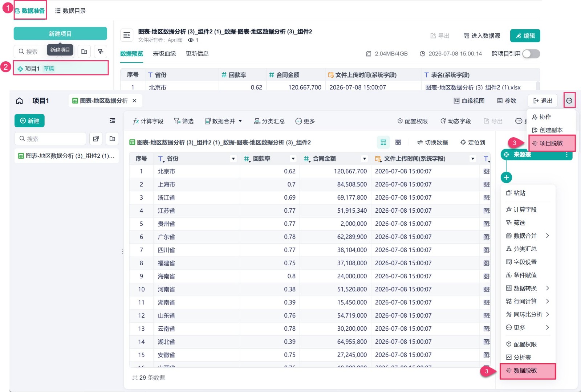The image size is (581, 392).
Task: Open the more options ellipsis at top right
Action: point(569,101)
